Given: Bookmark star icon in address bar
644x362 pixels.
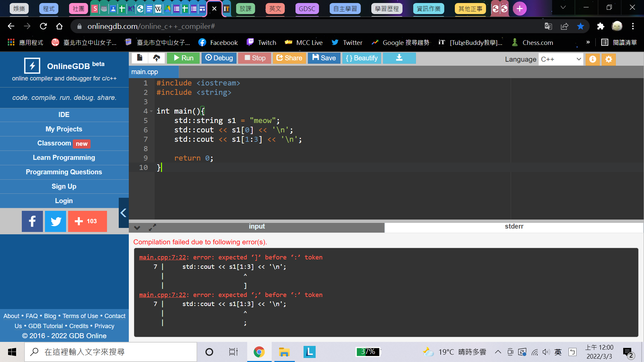Looking at the screenshot, I should (x=581, y=26).
